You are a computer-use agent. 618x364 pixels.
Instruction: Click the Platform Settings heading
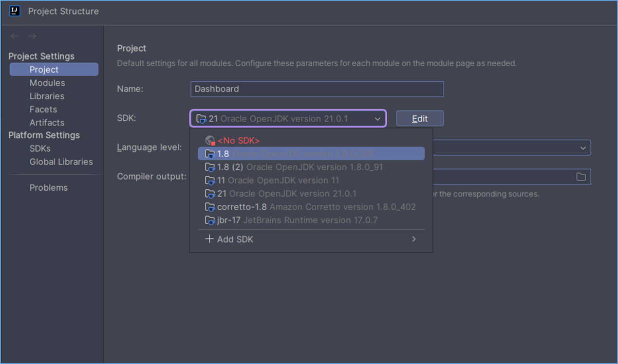tap(44, 135)
